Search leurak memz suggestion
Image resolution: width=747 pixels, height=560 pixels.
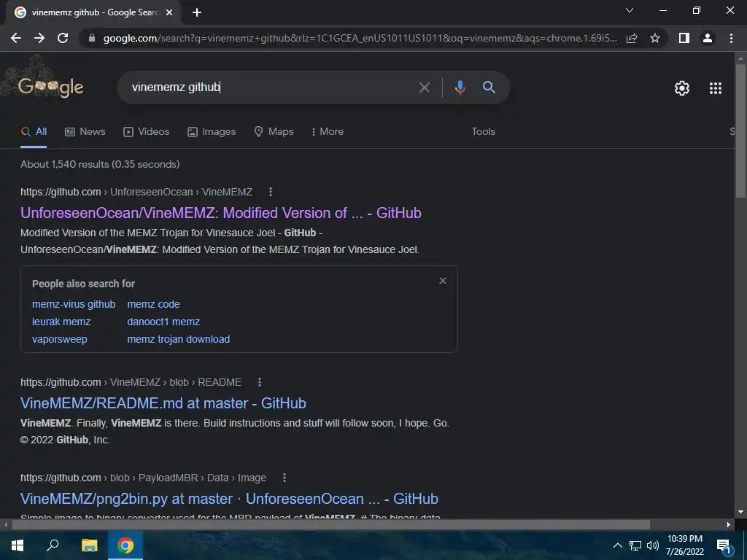point(61,322)
